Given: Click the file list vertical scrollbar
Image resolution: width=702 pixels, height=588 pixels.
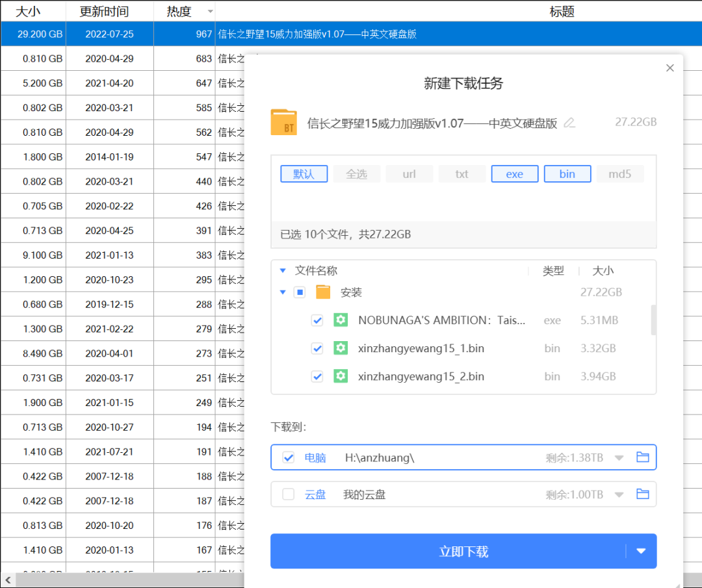Looking at the screenshot, I should [x=653, y=320].
